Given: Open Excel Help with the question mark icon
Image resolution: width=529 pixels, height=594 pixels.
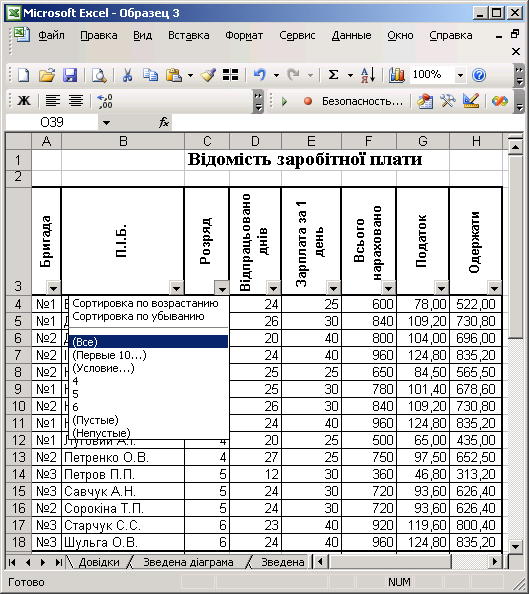Looking at the screenshot, I should [x=479, y=75].
